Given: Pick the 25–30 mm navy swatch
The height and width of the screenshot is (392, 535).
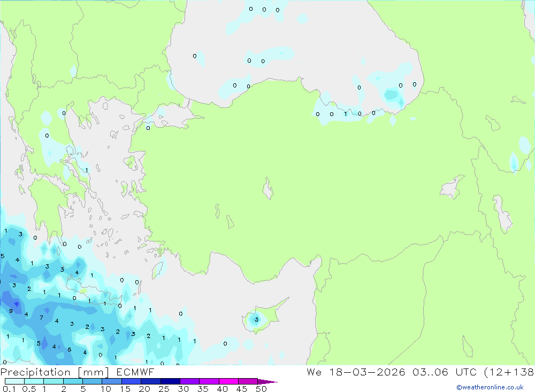Looking at the screenshot, I should point(170,381).
